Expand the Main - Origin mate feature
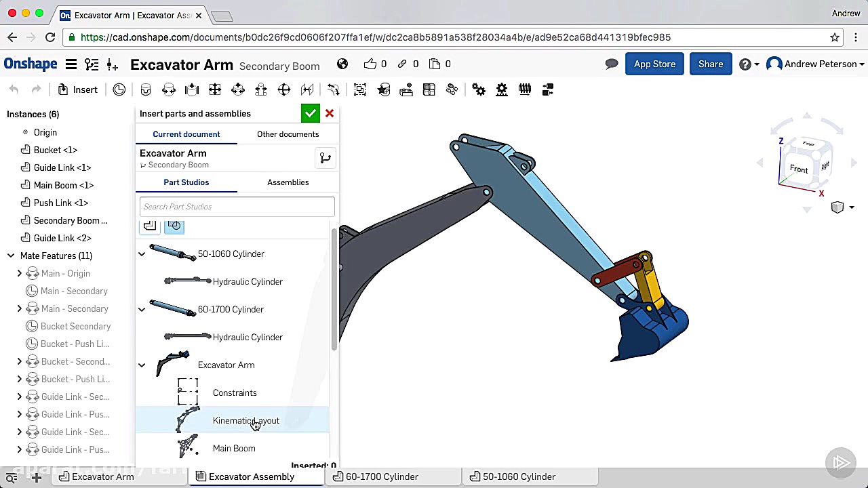The image size is (868, 488). pos(20,273)
